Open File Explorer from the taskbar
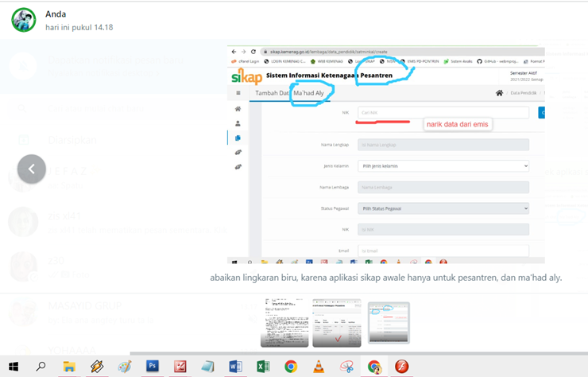588x377 pixels. (x=69, y=367)
